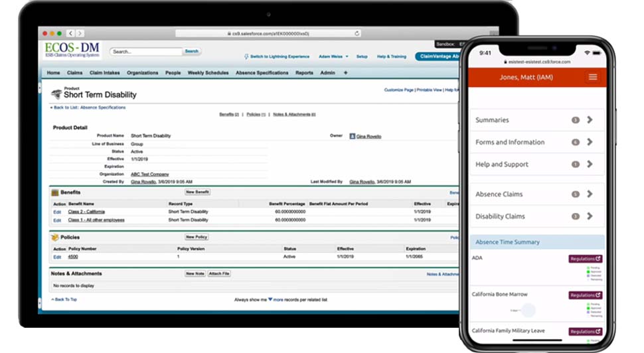Click the Setup link
The image size is (644, 353).
pyautogui.click(x=362, y=56)
